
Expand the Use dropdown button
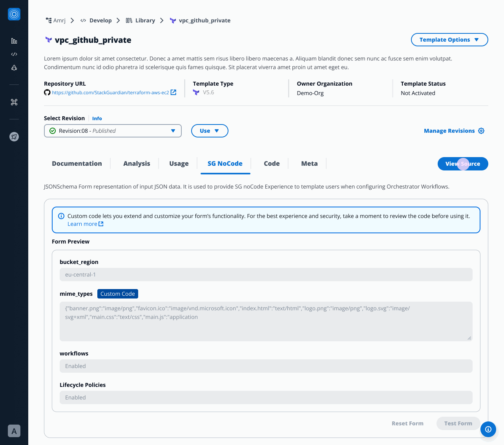point(209,131)
